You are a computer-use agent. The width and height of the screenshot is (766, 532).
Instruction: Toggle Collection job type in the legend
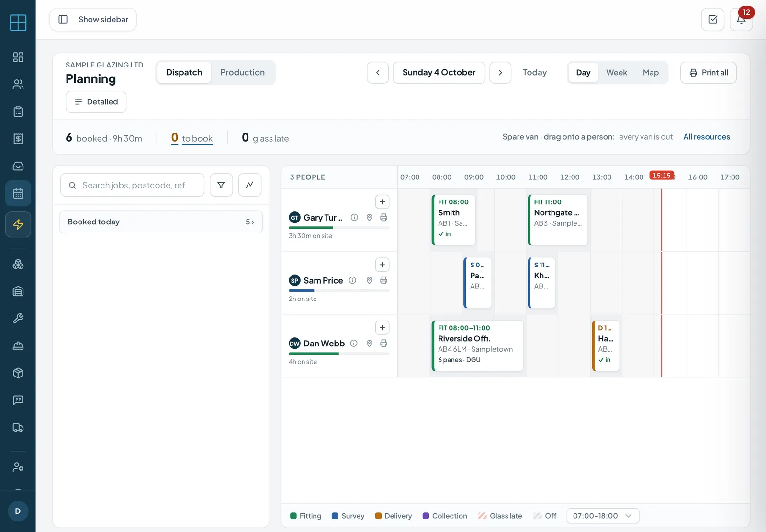click(445, 516)
